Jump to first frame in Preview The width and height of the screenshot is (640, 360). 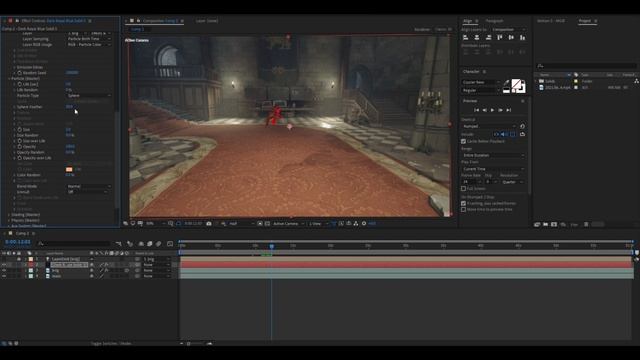point(476,110)
